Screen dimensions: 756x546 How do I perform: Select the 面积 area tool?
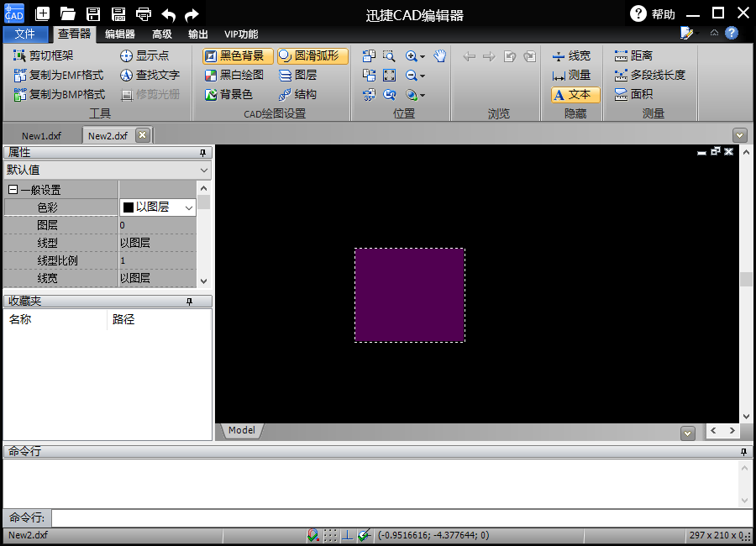633,94
